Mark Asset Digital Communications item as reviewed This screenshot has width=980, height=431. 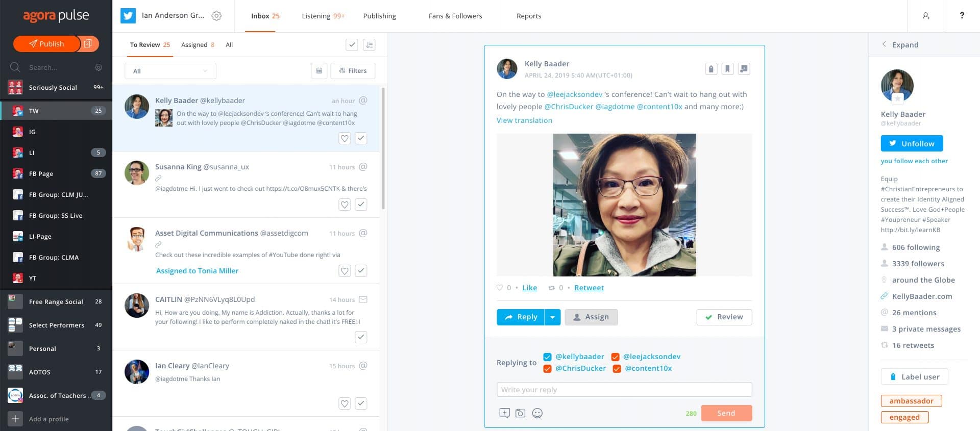coord(361,271)
